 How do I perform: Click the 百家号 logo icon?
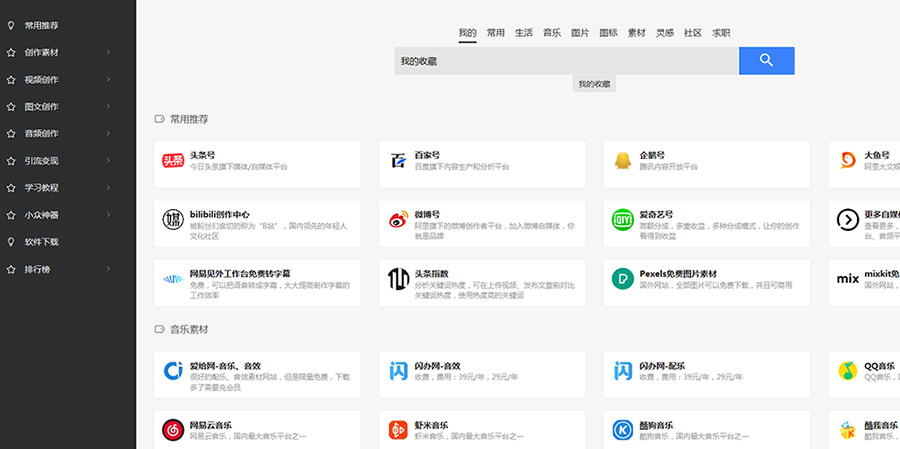point(398,161)
